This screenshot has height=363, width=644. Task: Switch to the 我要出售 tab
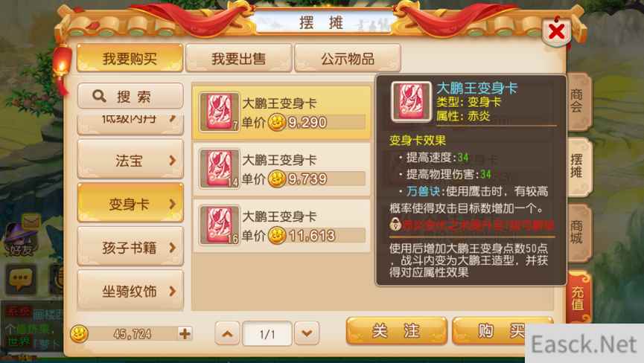click(x=239, y=59)
